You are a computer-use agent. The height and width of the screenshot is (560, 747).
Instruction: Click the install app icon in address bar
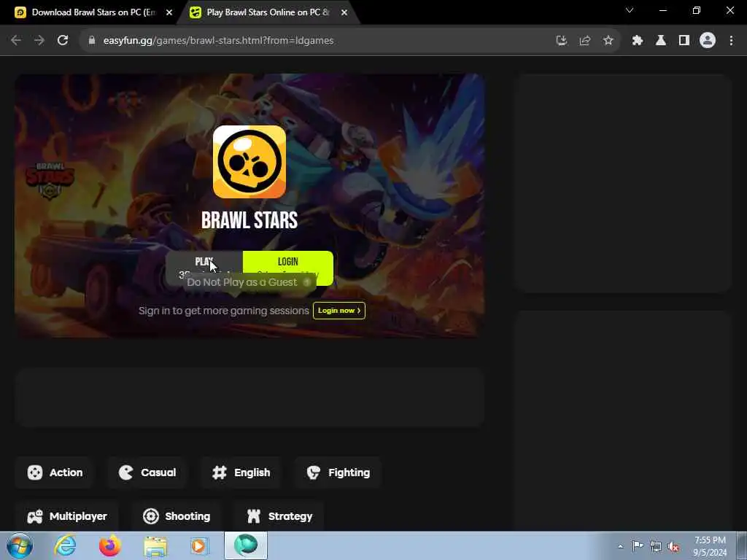point(562,41)
